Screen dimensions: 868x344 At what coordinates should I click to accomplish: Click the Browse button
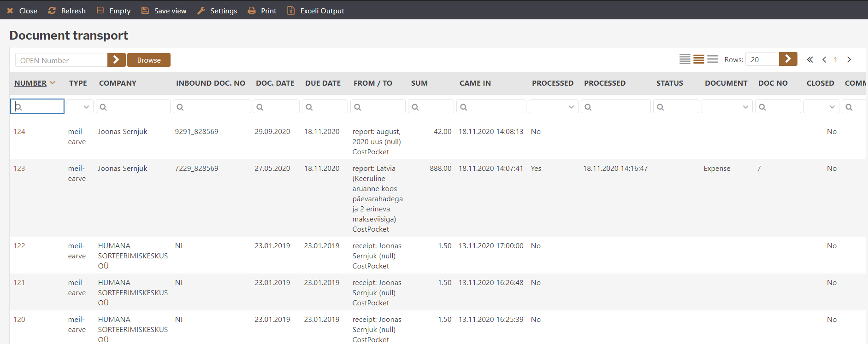point(149,60)
